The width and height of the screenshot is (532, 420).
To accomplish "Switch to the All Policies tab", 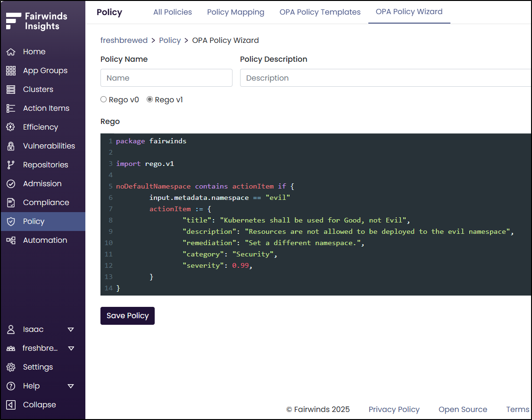I will point(173,12).
